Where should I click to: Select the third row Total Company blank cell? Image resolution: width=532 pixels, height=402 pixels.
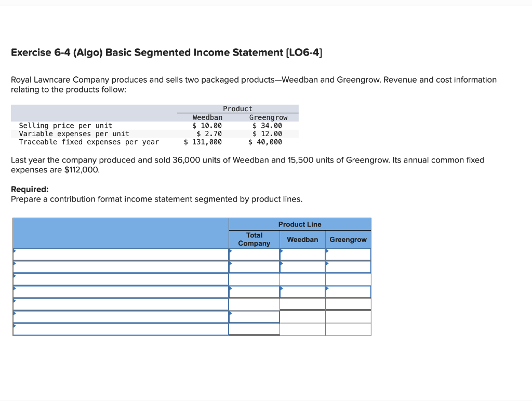coord(254,279)
